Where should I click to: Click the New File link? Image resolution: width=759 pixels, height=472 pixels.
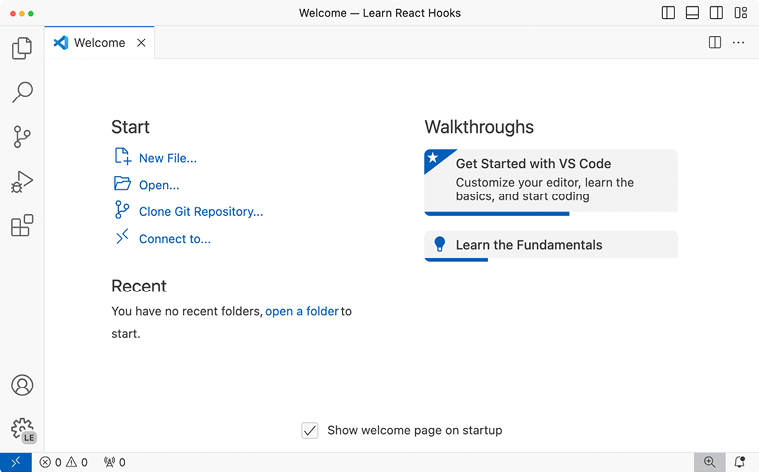[167, 158]
